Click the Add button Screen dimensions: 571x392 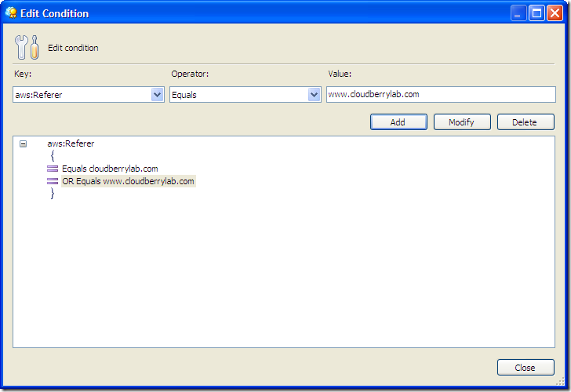point(398,122)
